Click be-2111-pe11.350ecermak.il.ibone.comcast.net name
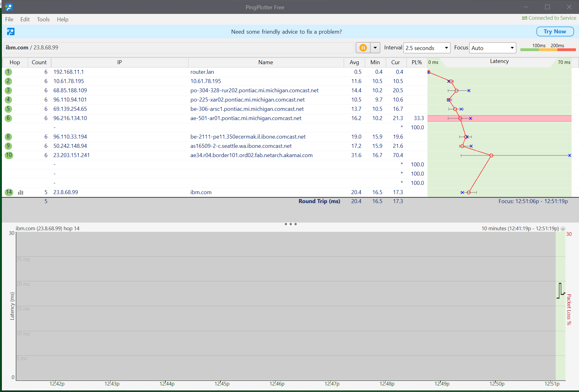The width and height of the screenshot is (579, 392). click(x=248, y=137)
